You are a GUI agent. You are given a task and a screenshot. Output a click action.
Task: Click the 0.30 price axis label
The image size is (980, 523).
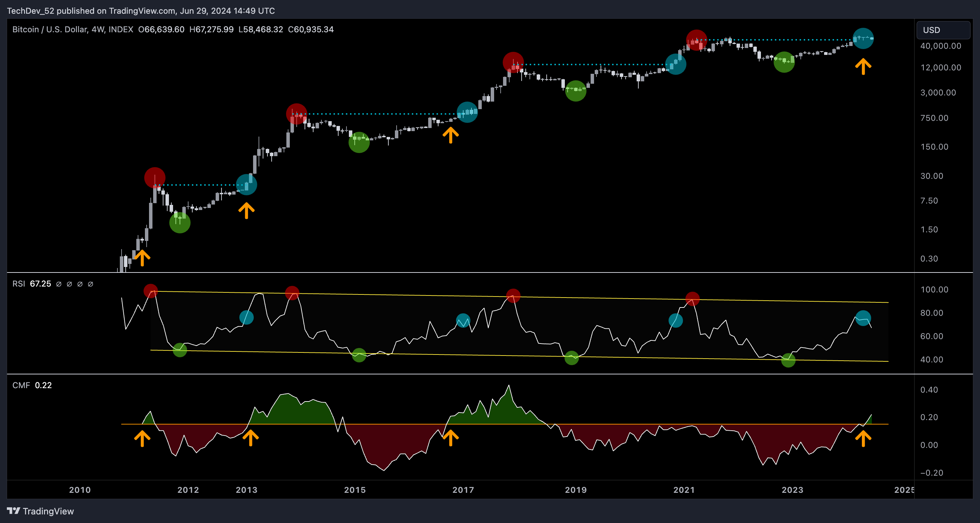point(929,259)
